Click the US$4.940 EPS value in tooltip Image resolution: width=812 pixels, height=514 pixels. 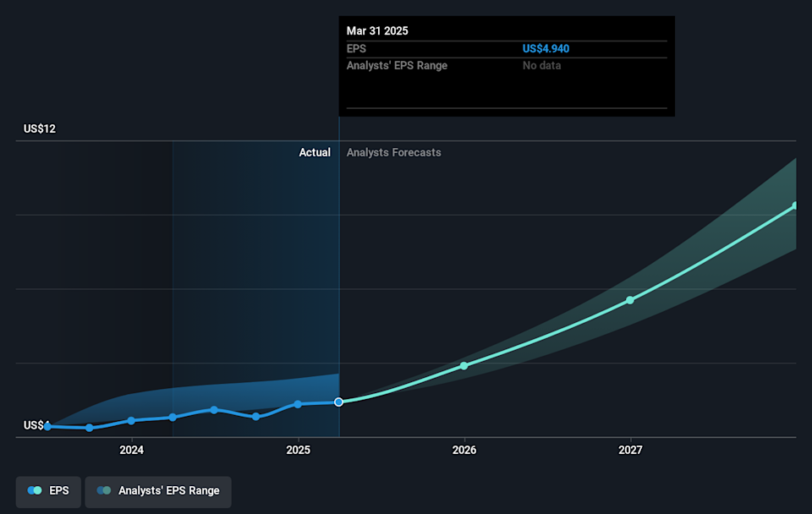coord(546,49)
